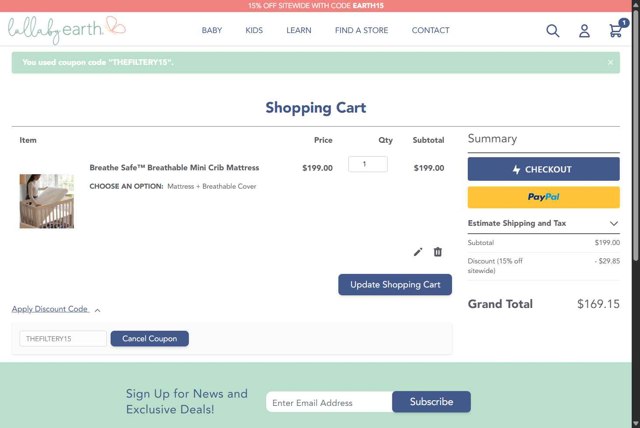Go to the CONTACT page
640x428 pixels.
tap(430, 30)
